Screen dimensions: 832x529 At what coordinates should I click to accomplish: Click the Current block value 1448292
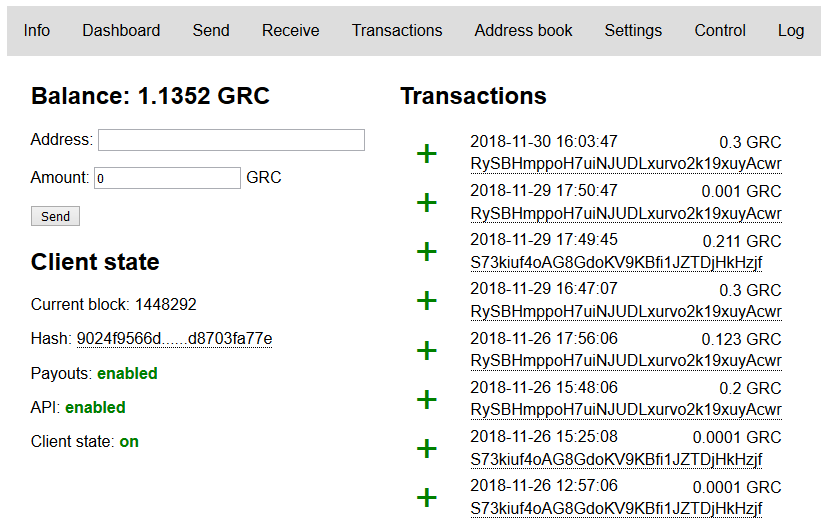click(166, 305)
